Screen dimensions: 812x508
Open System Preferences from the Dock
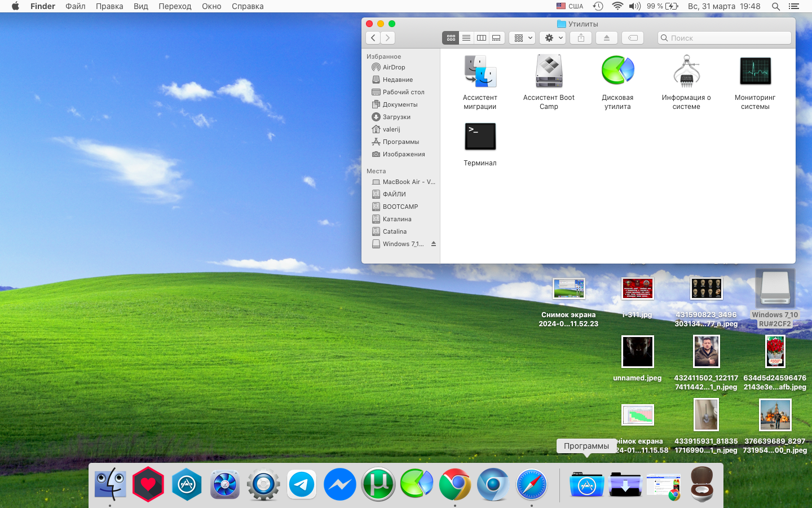pyautogui.click(x=263, y=484)
